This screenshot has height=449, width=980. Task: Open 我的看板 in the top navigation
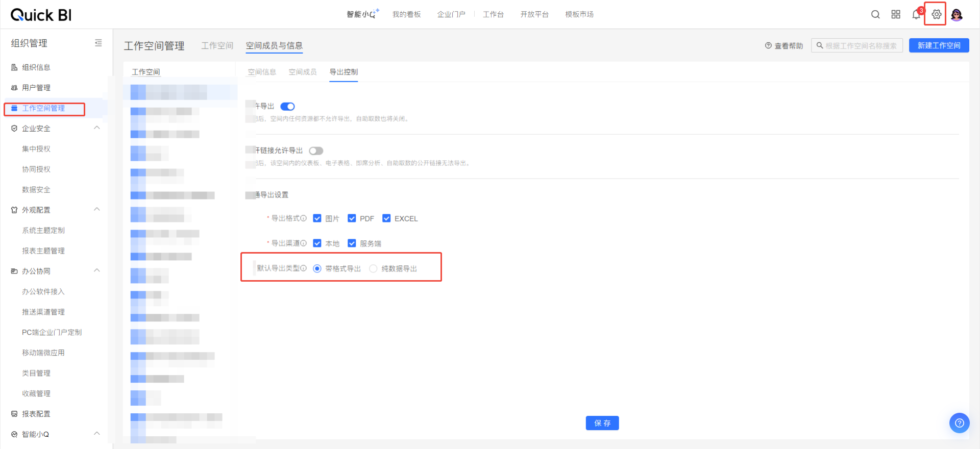[406, 14]
